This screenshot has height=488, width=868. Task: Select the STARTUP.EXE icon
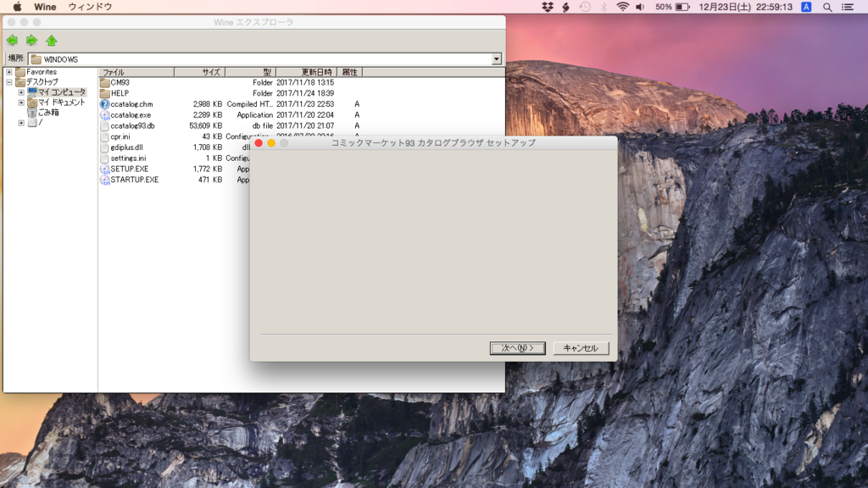(x=104, y=180)
